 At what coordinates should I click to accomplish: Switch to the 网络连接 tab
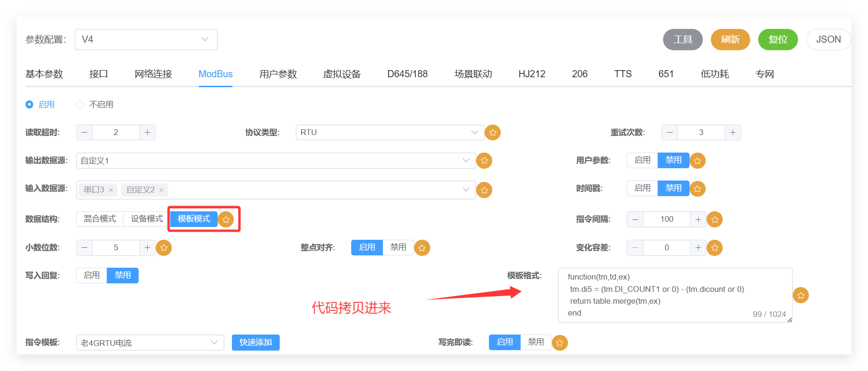(153, 74)
